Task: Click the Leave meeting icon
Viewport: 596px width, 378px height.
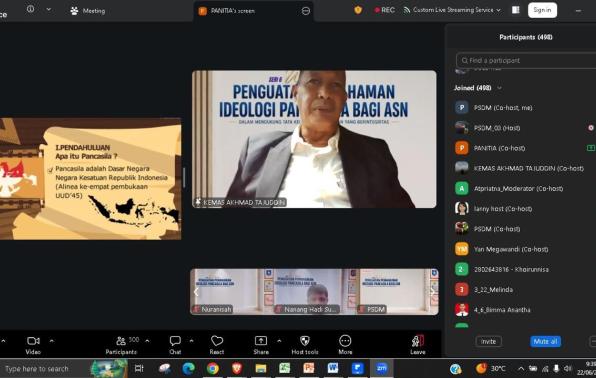Action: click(x=418, y=341)
